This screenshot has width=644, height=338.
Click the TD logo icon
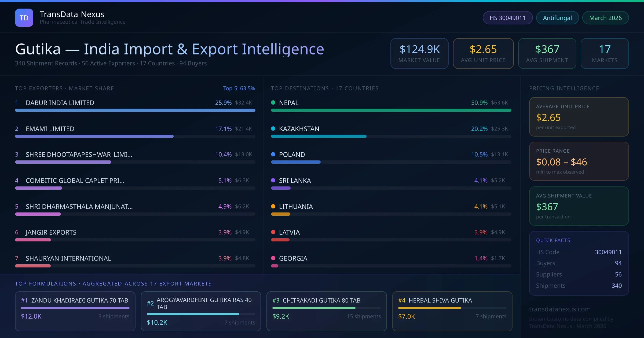pos(24,18)
